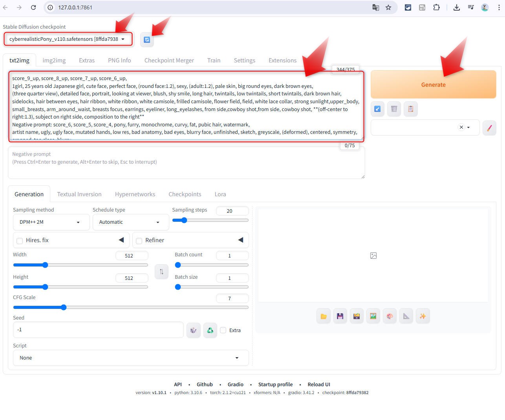505x420 pixels.
Task: Enable the Hires. fix checkbox
Action: (x=20, y=241)
